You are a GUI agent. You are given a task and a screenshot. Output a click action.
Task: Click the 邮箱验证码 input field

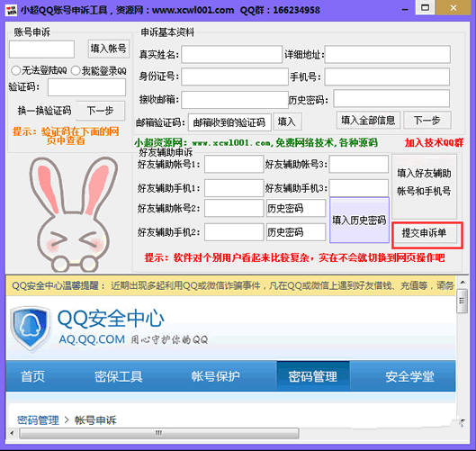[229, 122]
